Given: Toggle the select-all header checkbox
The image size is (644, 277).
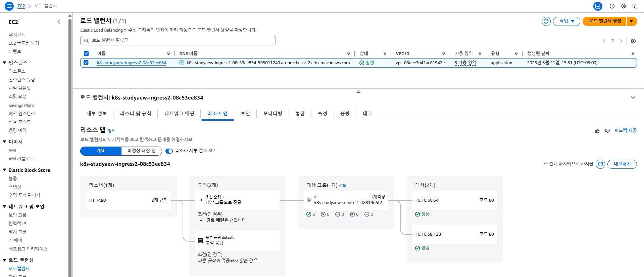Looking at the screenshot, I should (x=86, y=53).
